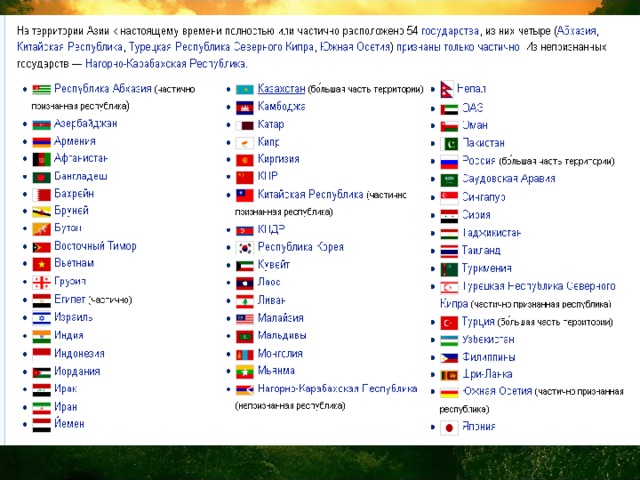Click the Nepal flag icon
The width and height of the screenshot is (640, 480).
click(x=447, y=91)
